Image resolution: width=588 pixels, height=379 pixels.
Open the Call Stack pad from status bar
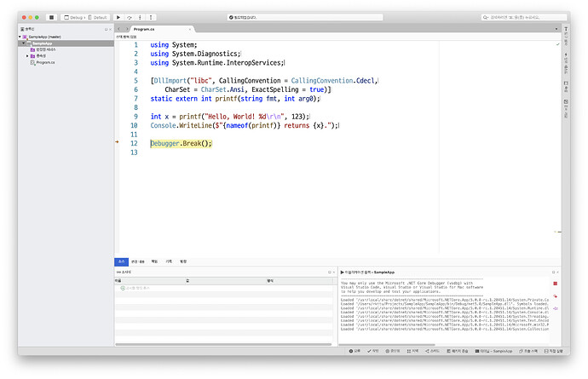click(x=528, y=351)
